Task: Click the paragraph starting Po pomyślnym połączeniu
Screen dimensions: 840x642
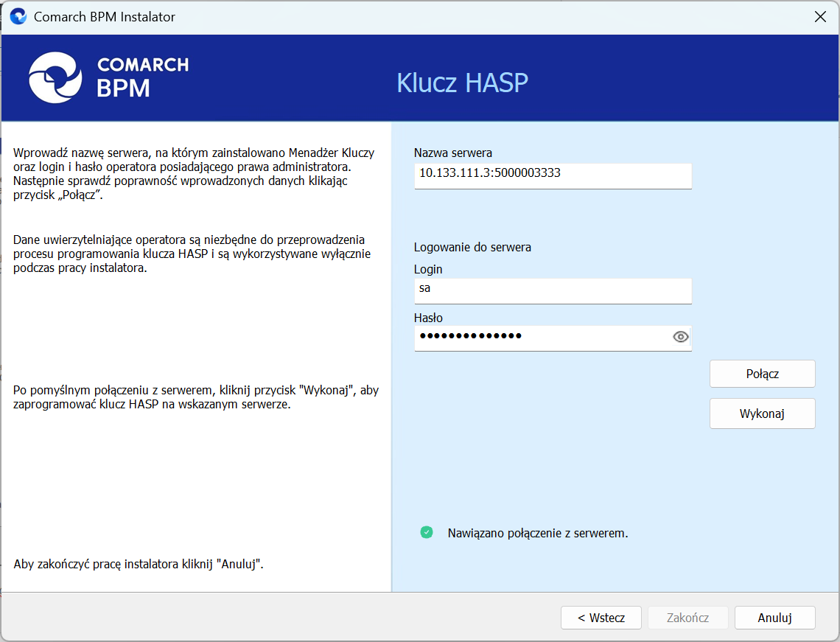Action: (196, 397)
